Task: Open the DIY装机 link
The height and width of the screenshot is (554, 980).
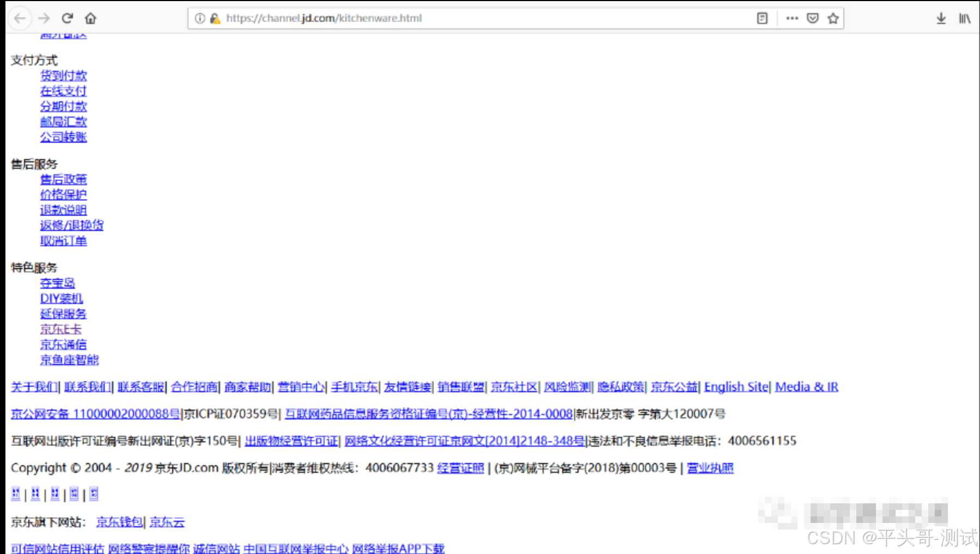Action: coord(62,299)
